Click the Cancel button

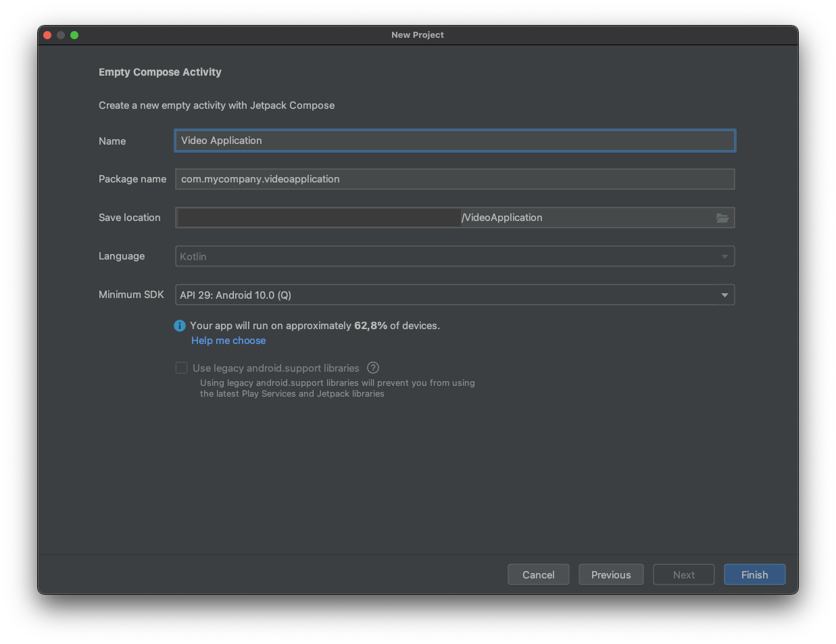pos(538,574)
